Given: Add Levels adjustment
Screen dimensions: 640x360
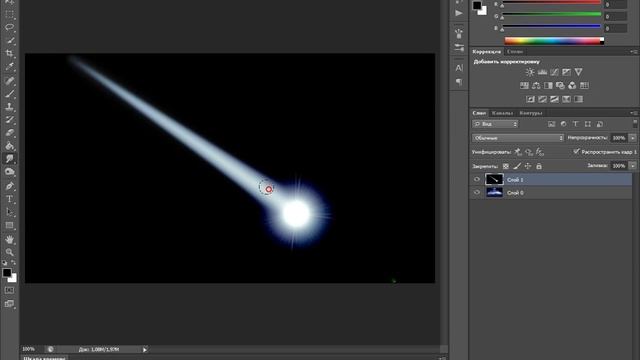Looking at the screenshot, I should click(542, 72).
